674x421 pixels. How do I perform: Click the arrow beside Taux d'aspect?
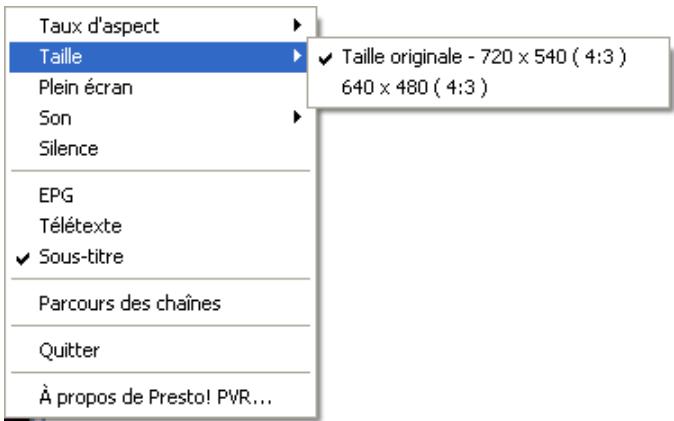click(299, 23)
